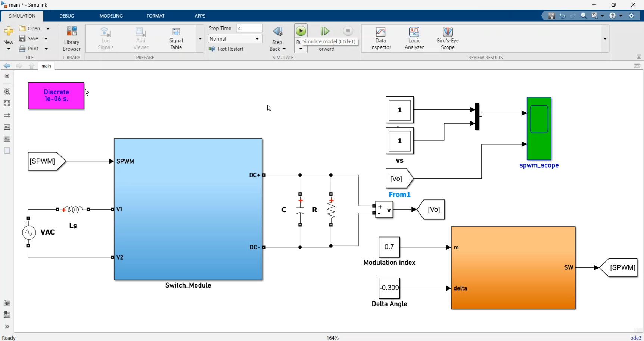Click the Annotation text tool
The width and height of the screenshot is (644, 341).
[x=7, y=127]
